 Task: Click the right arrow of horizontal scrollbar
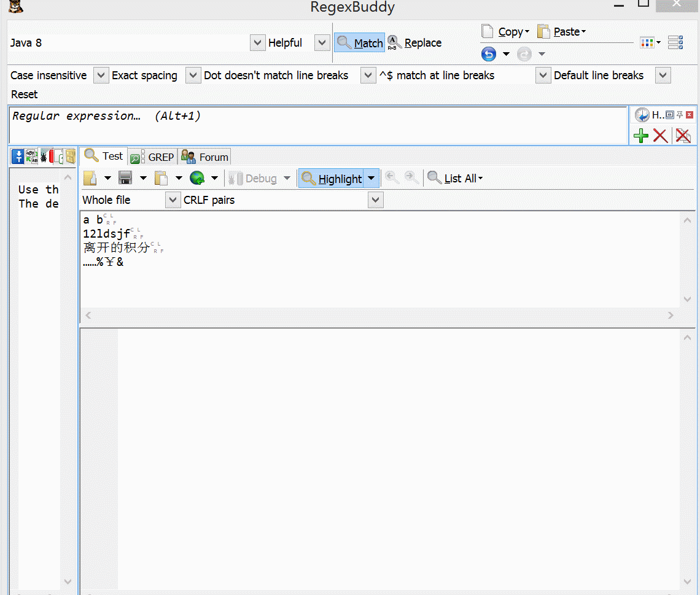tap(670, 316)
